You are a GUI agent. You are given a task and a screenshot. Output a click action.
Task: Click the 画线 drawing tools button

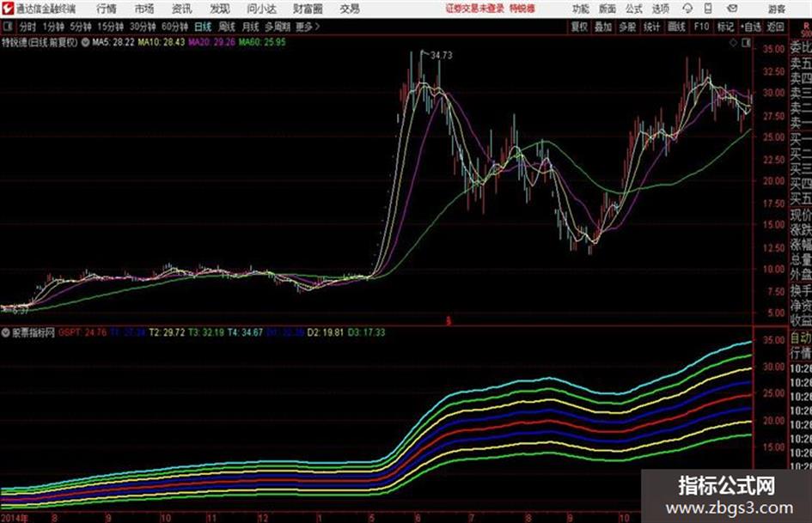tap(676, 27)
